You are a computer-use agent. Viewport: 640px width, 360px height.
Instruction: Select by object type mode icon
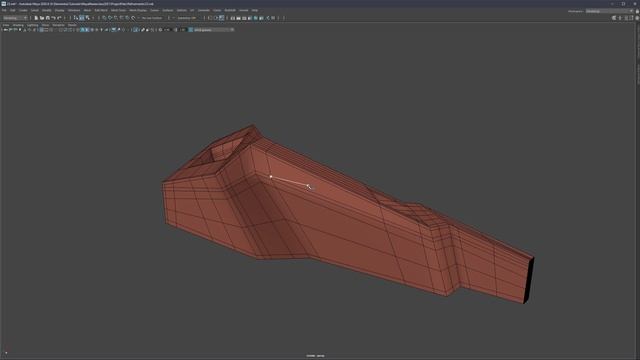[81, 18]
